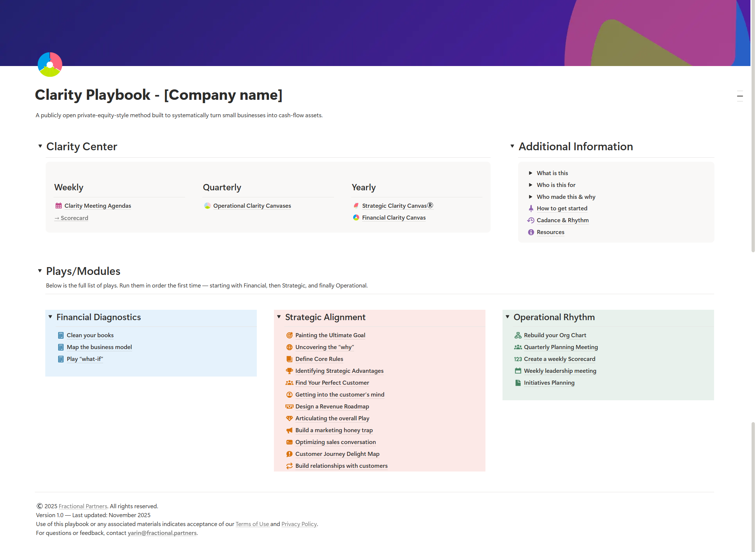Viewport: 756px width, 552px height.
Task: Click the megaphone icon for marketing honey trap
Action: click(x=289, y=430)
